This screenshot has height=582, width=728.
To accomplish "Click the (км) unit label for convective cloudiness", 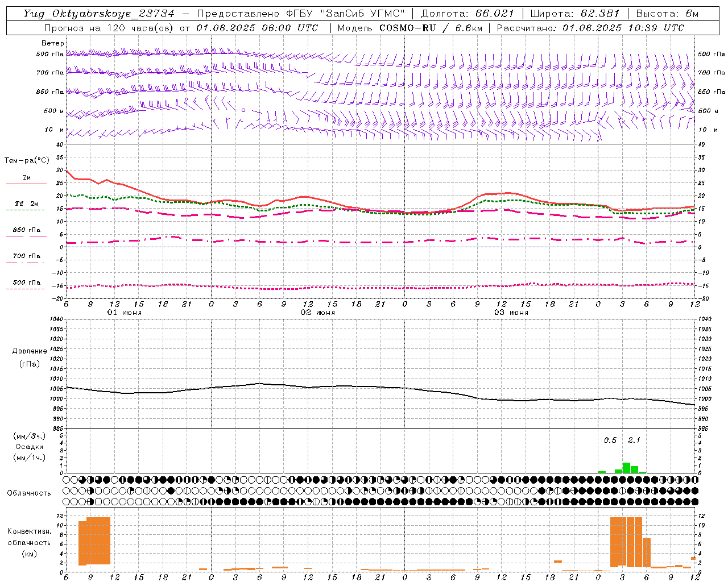I will (30, 554).
